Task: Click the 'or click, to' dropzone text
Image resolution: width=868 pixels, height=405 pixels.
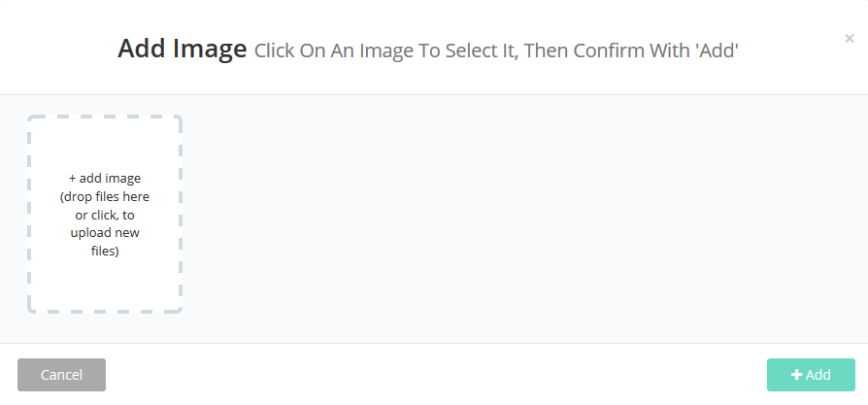Action: [105, 215]
